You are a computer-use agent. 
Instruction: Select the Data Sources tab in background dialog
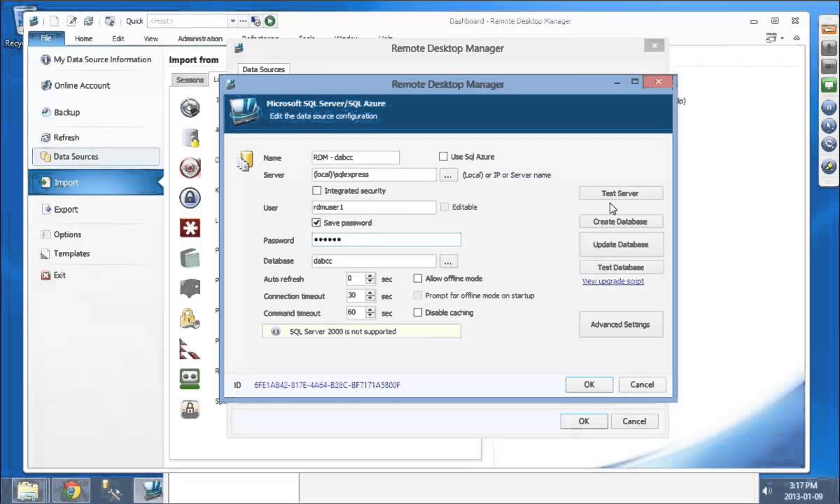(264, 69)
